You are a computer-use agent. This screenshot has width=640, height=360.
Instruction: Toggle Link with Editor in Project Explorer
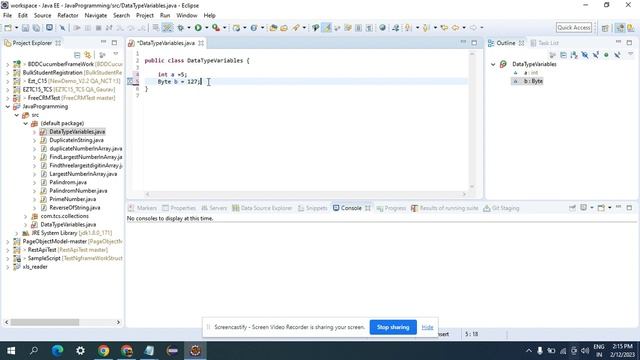[x=88, y=55]
